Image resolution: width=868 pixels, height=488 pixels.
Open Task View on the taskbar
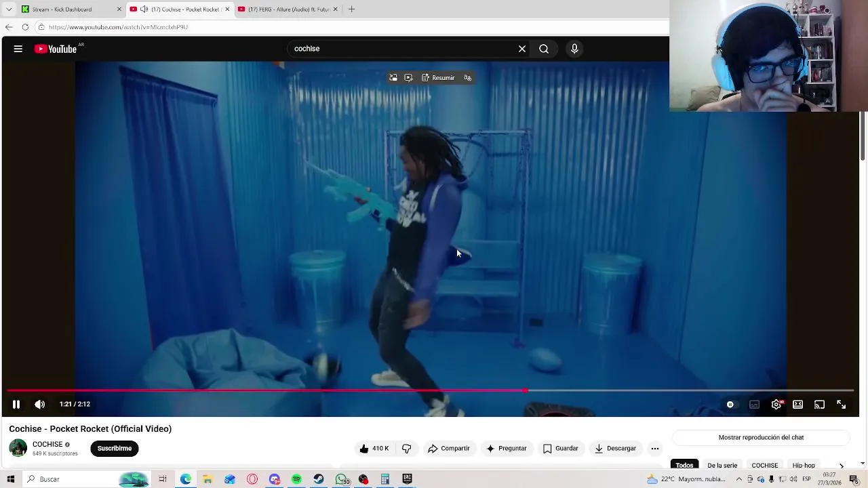click(x=163, y=479)
